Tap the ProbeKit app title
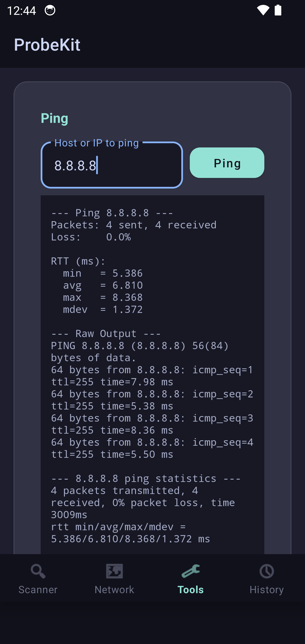This screenshot has width=305, height=644. pyautogui.click(x=47, y=45)
